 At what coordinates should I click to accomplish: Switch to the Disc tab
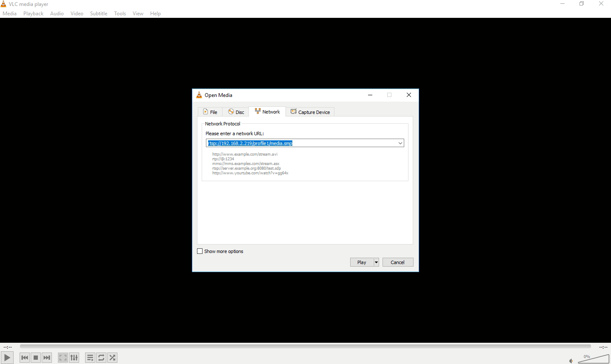(x=236, y=112)
